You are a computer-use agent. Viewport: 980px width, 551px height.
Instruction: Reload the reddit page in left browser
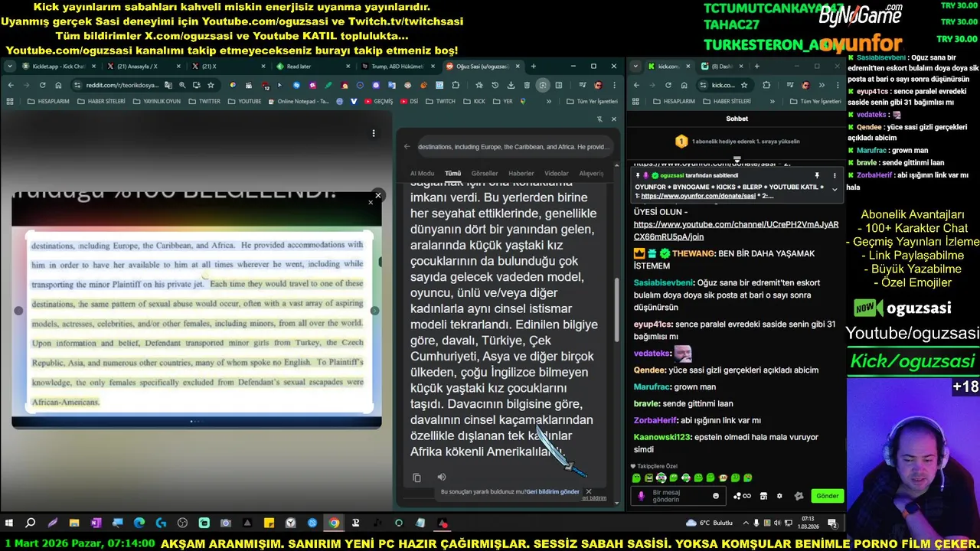click(x=42, y=85)
